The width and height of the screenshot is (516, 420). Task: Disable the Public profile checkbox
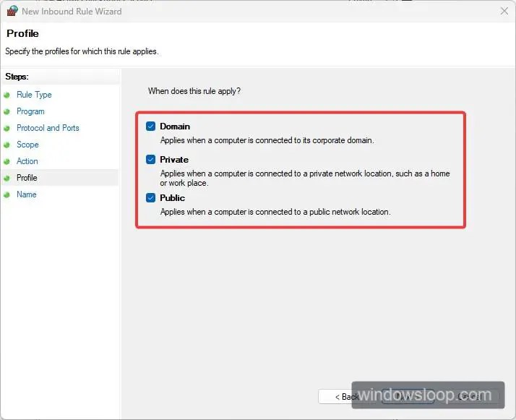point(150,197)
